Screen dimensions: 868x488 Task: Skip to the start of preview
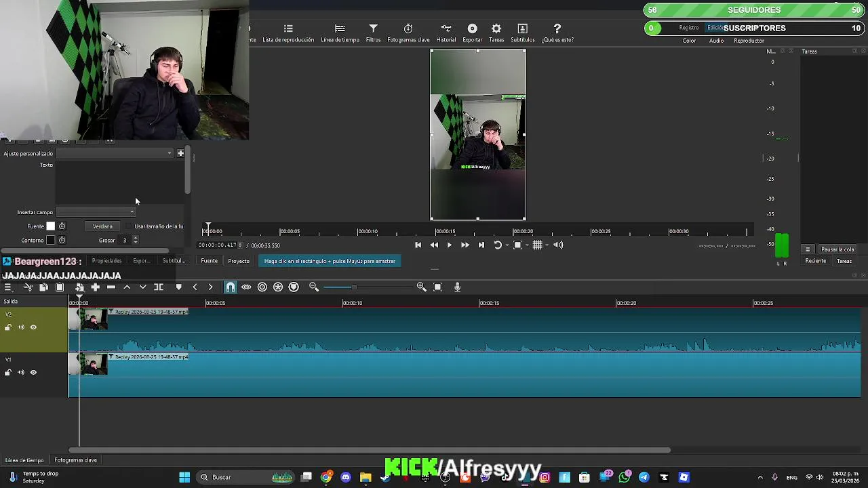tap(418, 245)
